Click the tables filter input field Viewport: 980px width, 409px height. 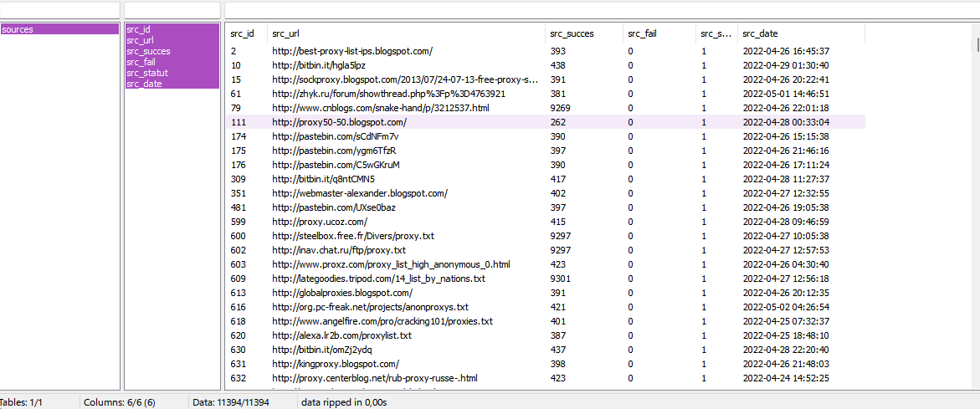[x=60, y=10]
